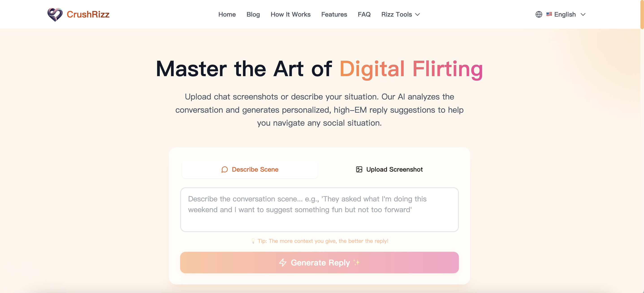This screenshot has width=644, height=293.
Task: Click the image icon beside Upload Screenshot
Action: 359,170
